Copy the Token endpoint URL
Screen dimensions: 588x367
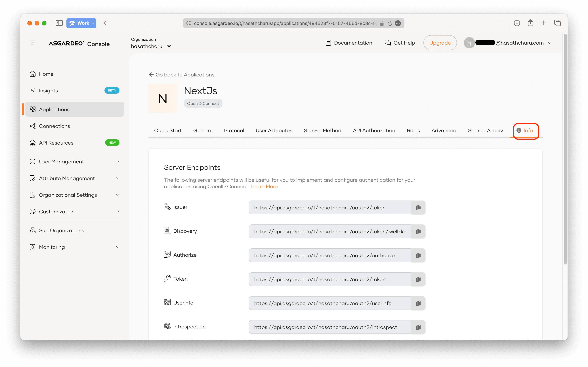pyautogui.click(x=418, y=279)
